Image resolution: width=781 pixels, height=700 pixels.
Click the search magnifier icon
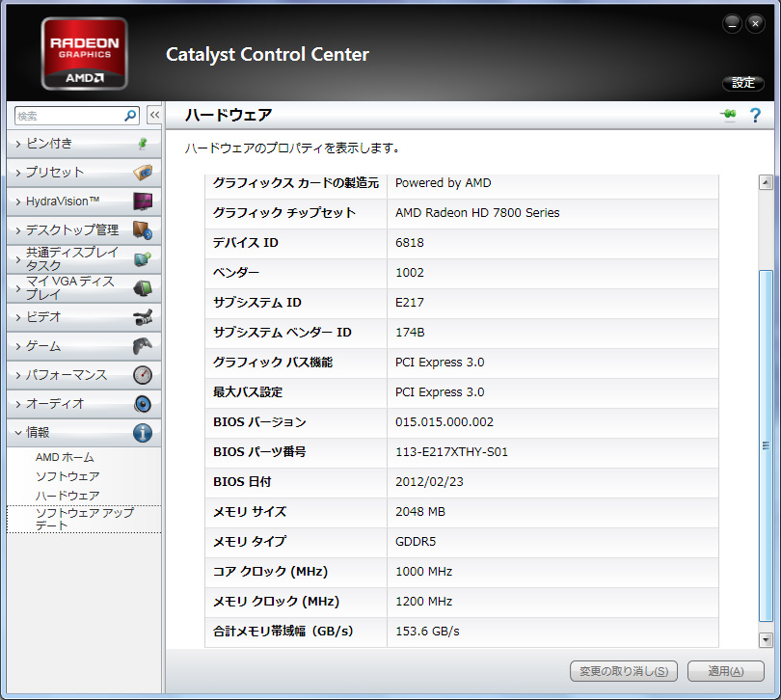[130, 116]
